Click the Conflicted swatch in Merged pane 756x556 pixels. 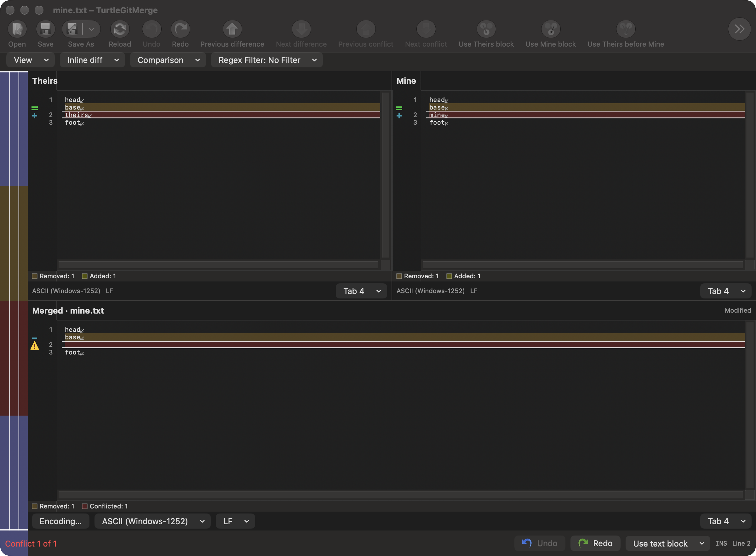click(x=85, y=506)
